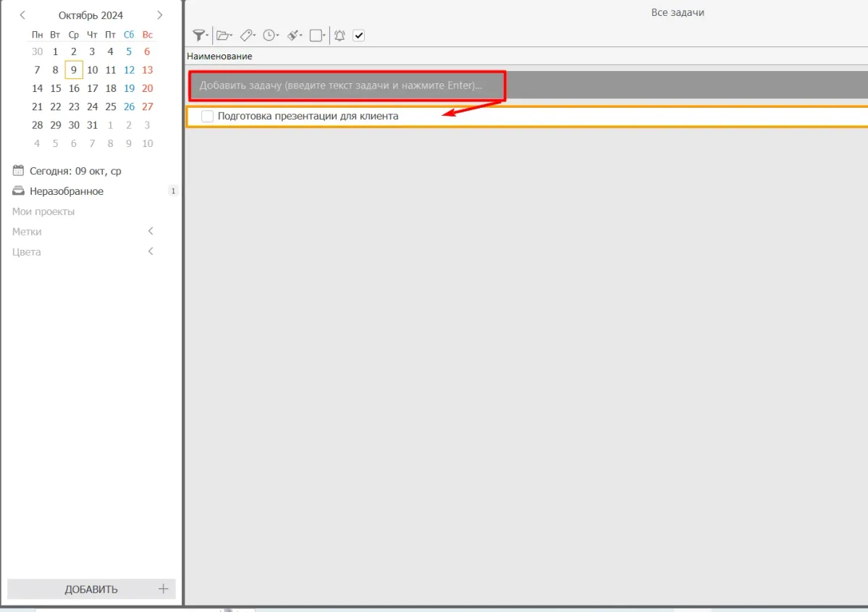The height and width of the screenshot is (612, 868).
Task: Open Мои проекты section
Action: coord(43,211)
